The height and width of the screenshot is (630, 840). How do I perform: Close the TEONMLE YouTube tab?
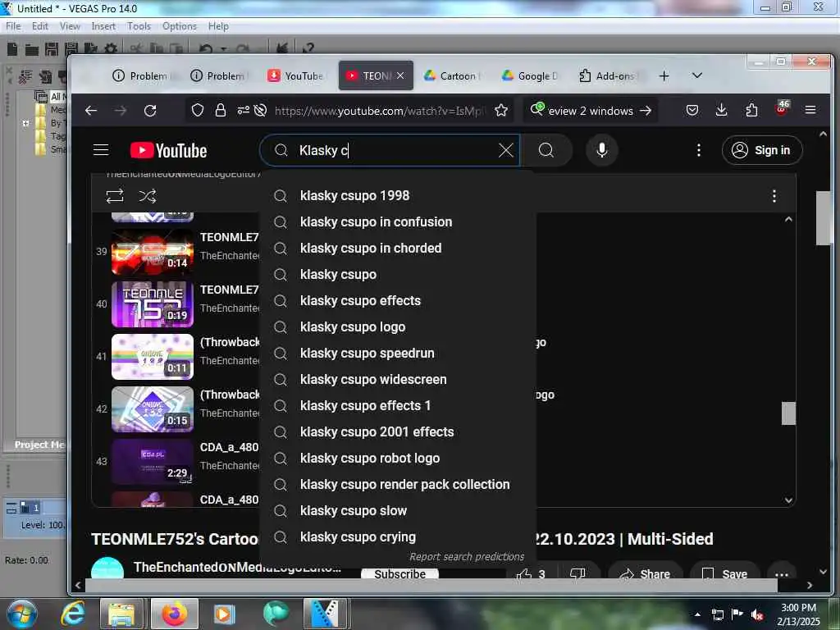click(x=400, y=75)
